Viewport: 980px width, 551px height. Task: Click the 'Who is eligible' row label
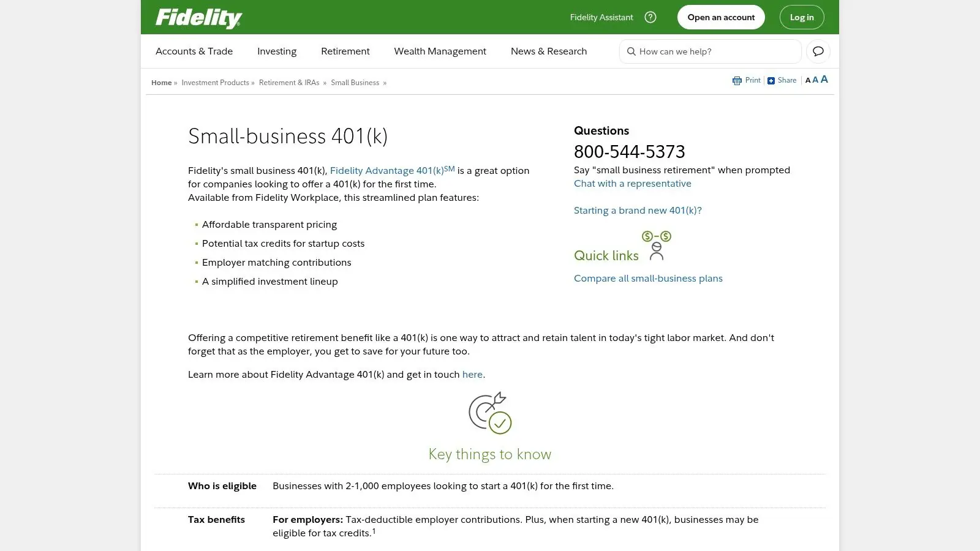click(x=222, y=486)
